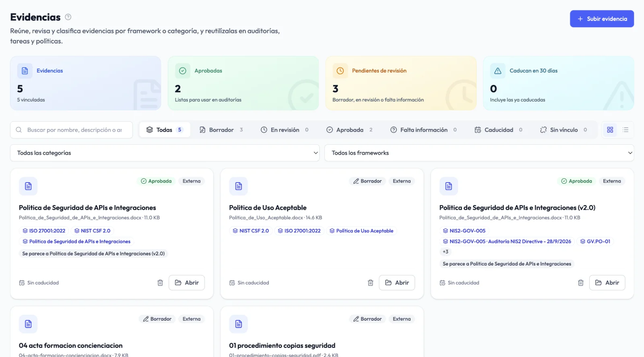Image resolution: width=644 pixels, height=357 pixels.
Task: Click the Política de Uso Aceptable policy tag
Action: coord(361,231)
